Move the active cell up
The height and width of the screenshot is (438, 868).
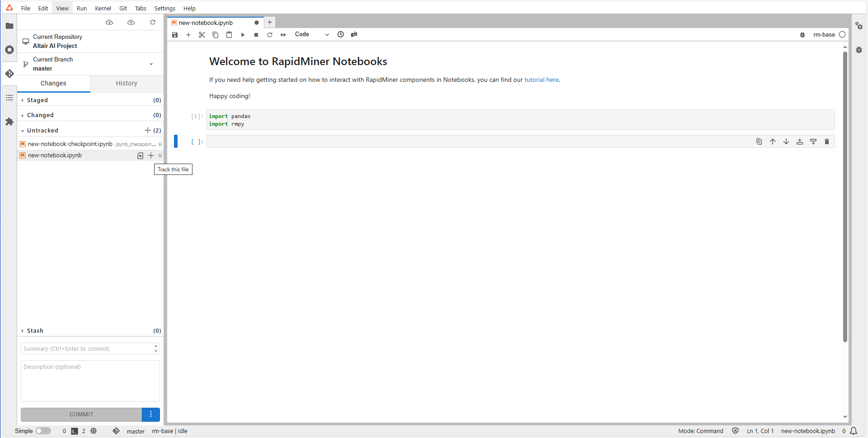(773, 141)
